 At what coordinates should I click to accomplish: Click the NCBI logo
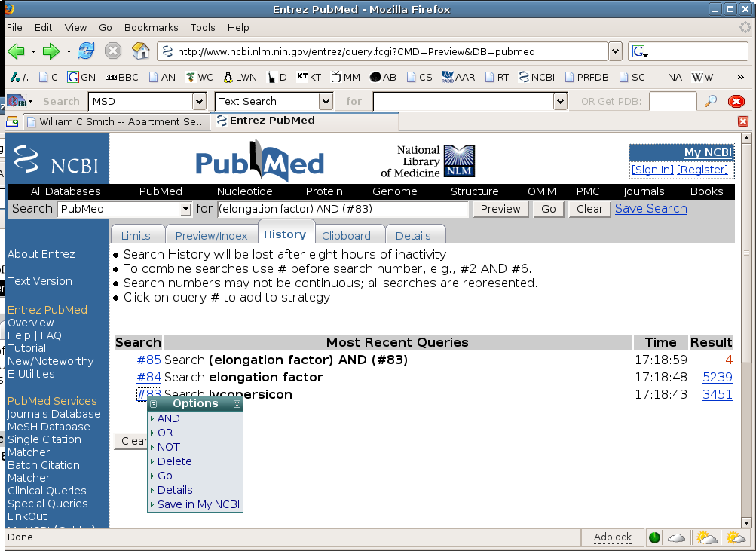(x=57, y=158)
